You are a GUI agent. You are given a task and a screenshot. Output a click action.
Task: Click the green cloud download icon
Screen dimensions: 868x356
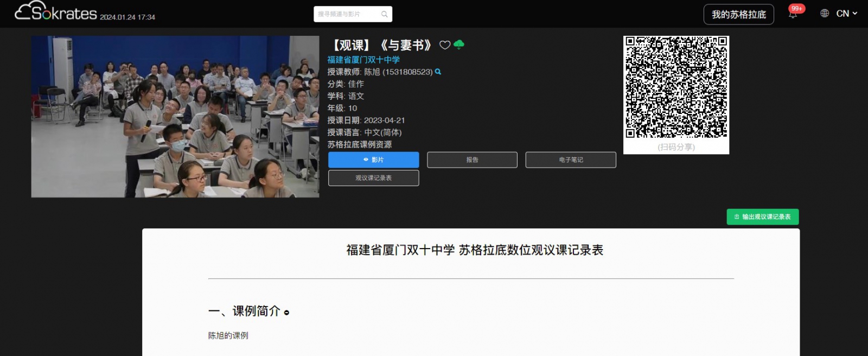pos(459,44)
